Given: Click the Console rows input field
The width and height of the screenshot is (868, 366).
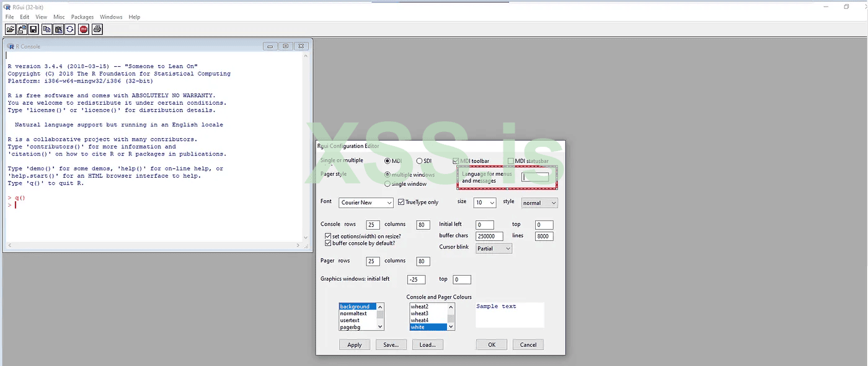Looking at the screenshot, I should (x=373, y=225).
